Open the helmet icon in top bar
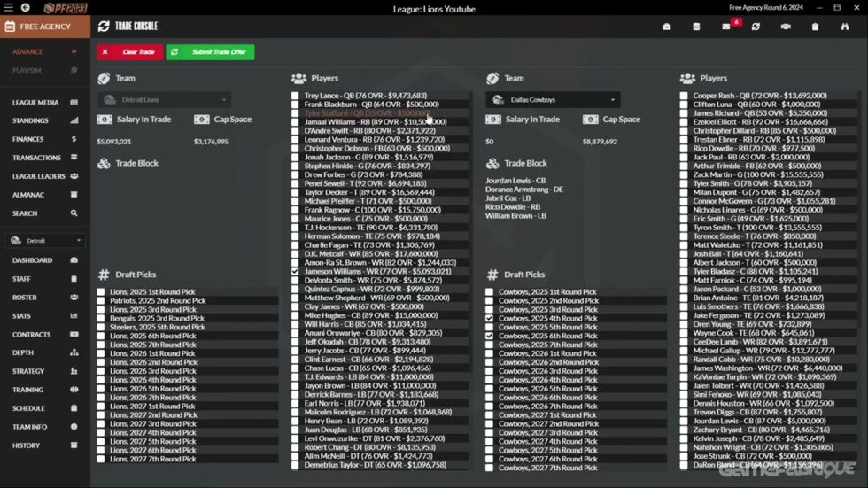 click(x=786, y=27)
